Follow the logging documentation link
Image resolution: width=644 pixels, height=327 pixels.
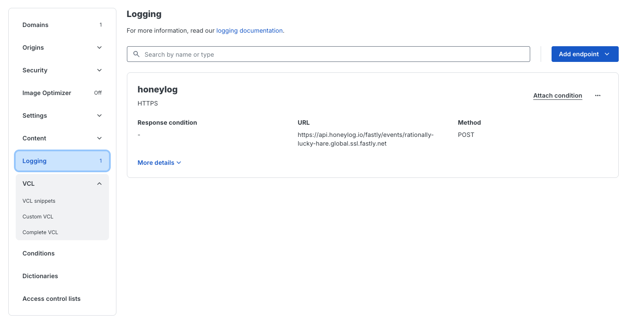pos(249,31)
